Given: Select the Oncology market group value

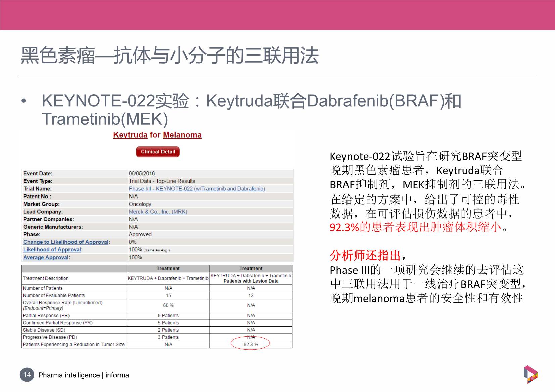Looking at the screenshot, I should tap(140, 204).
